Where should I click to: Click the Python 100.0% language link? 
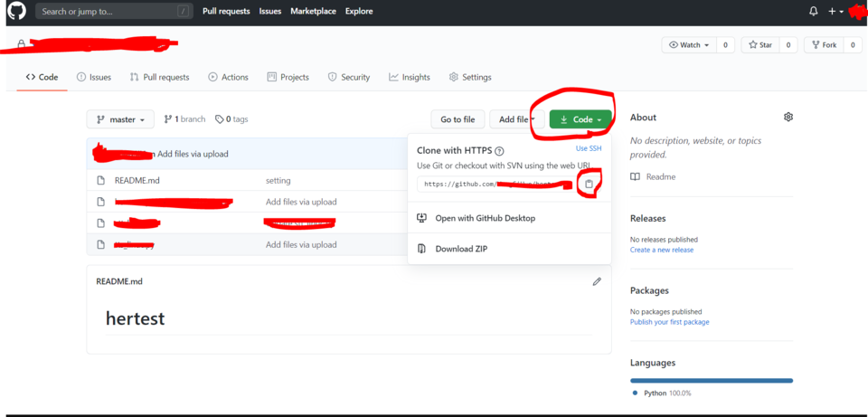662,393
